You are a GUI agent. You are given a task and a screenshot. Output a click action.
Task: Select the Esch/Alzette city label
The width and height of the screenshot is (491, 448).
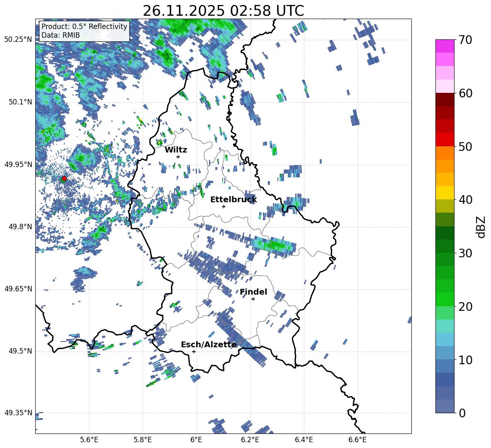(209, 345)
